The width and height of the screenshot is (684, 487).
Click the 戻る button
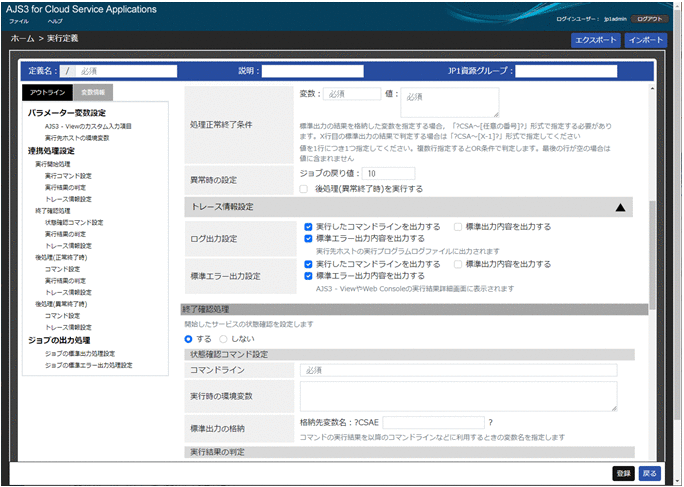650,473
